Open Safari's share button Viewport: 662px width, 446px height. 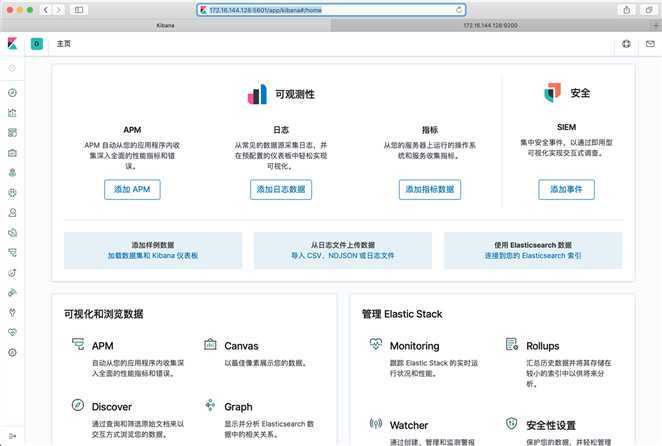627,10
